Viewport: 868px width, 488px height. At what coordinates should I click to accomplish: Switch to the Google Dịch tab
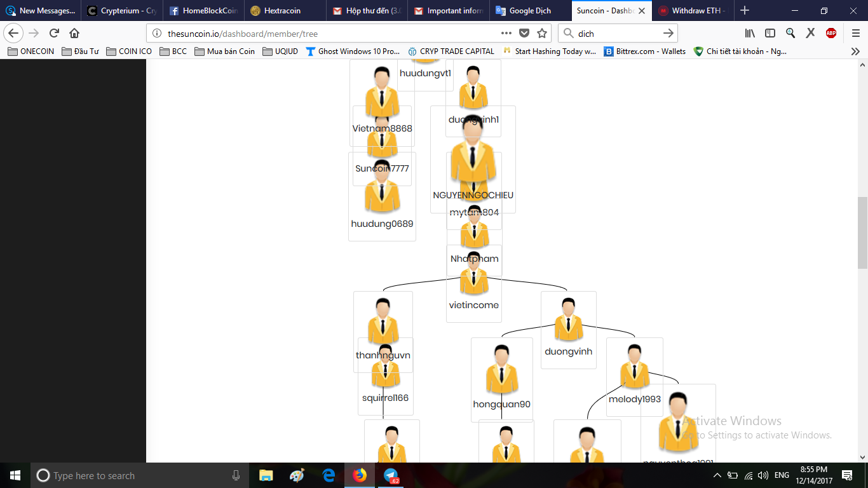coord(531,11)
